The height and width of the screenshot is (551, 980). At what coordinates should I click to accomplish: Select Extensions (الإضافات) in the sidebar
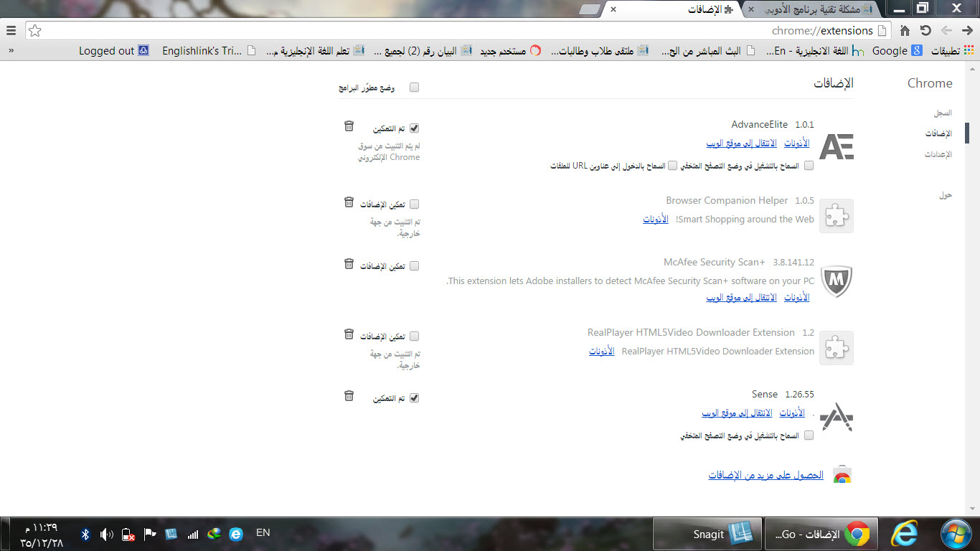pos(938,133)
